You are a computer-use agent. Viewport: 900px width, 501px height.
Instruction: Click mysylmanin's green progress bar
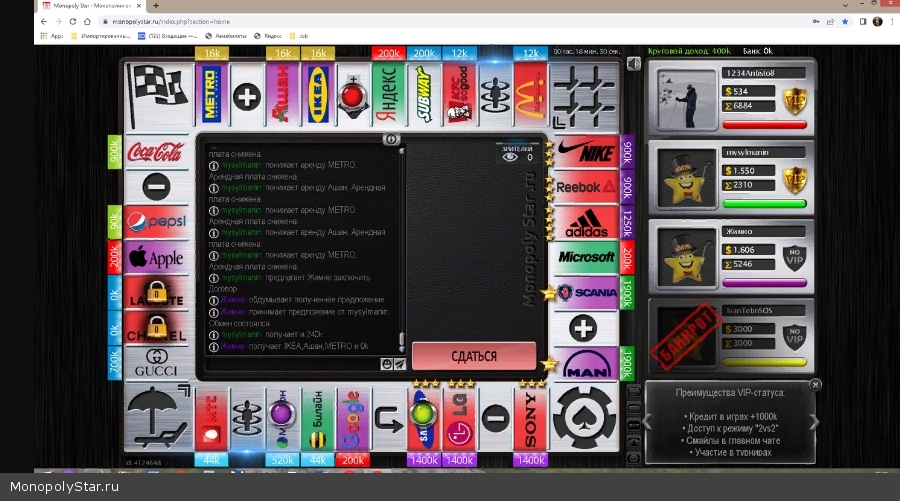(x=764, y=204)
